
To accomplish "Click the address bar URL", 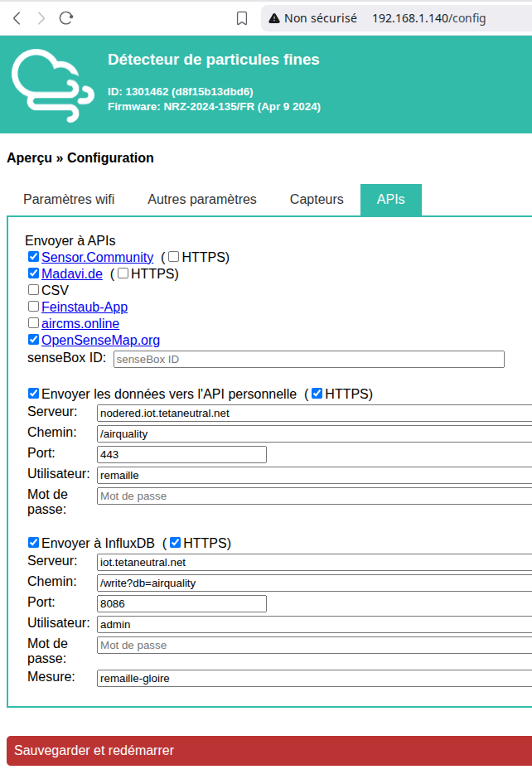I will 428,18.
